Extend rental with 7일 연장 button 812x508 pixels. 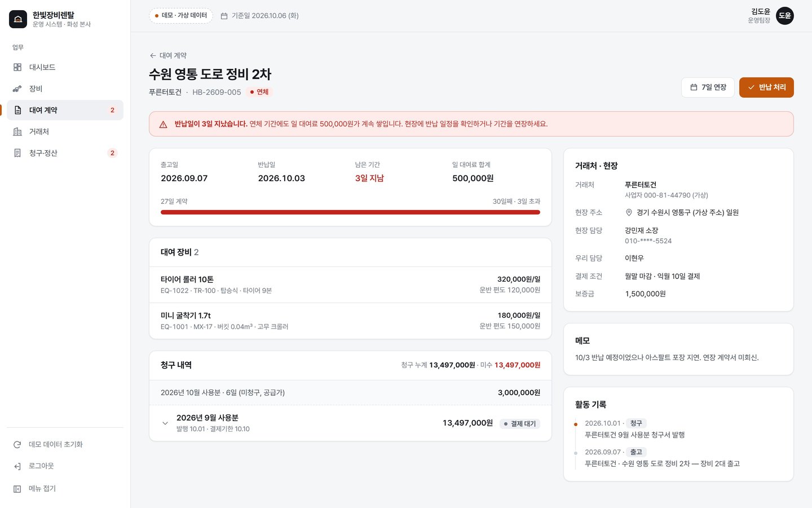[708, 87]
